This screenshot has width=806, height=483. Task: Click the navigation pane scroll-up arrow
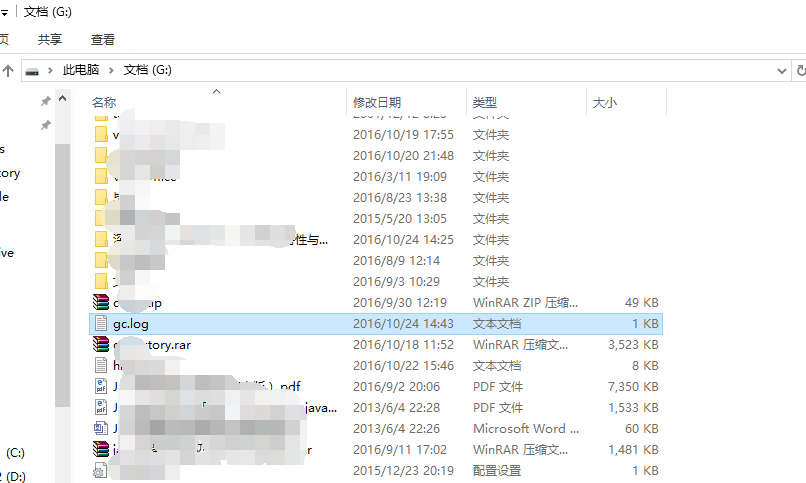click(x=63, y=98)
